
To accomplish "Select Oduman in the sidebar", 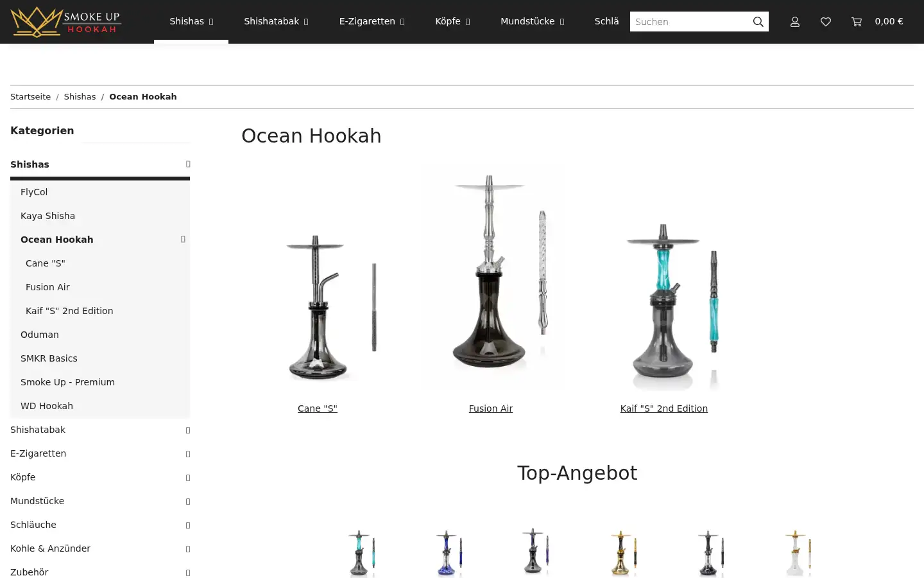I will point(40,335).
